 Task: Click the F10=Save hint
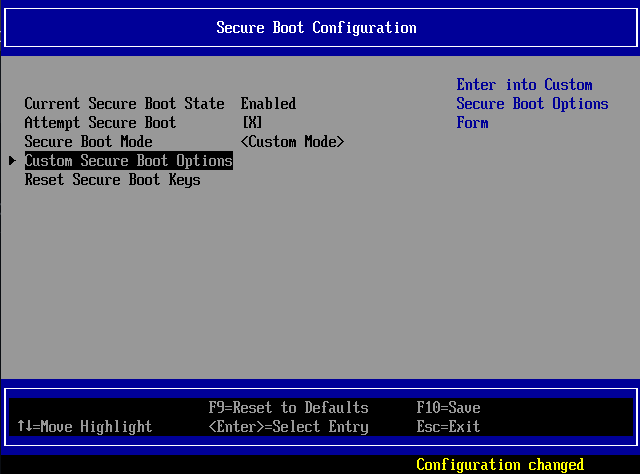(448, 408)
